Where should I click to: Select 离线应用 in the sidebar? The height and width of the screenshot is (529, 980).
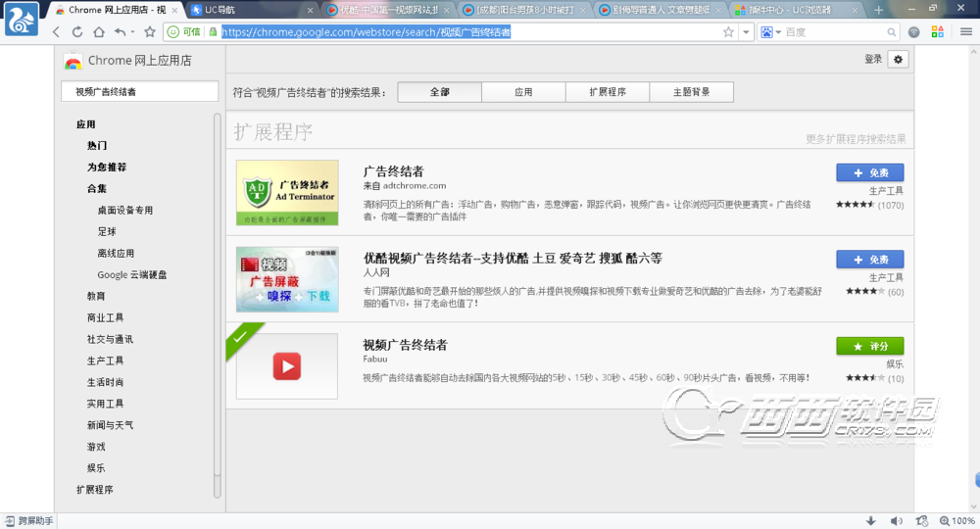(116, 253)
